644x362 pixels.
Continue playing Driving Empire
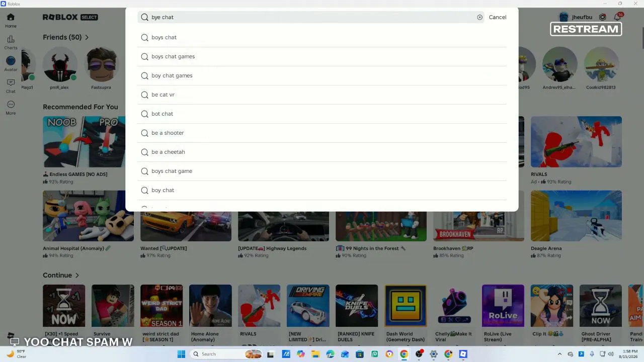[308, 306]
